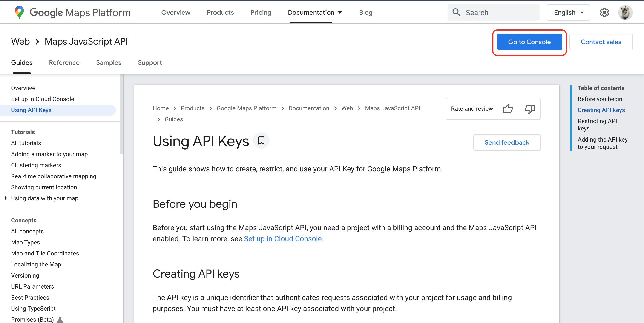Click the Web content breadcrumb link
The height and width of the screenshot is (323, 644).
coord(347,108)
